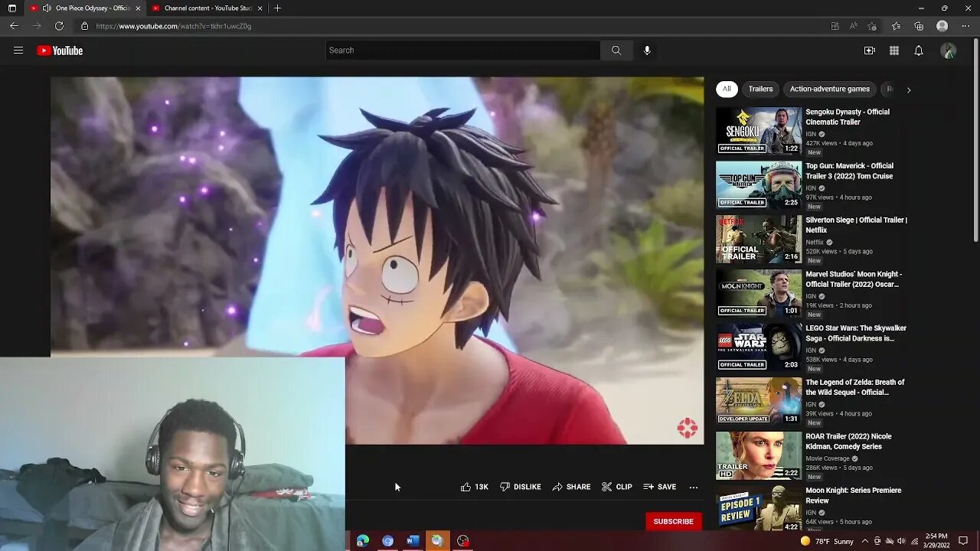980x551 pixels.
Task: Open the 78°F Sunny weather widget
Action: (827, 541)
